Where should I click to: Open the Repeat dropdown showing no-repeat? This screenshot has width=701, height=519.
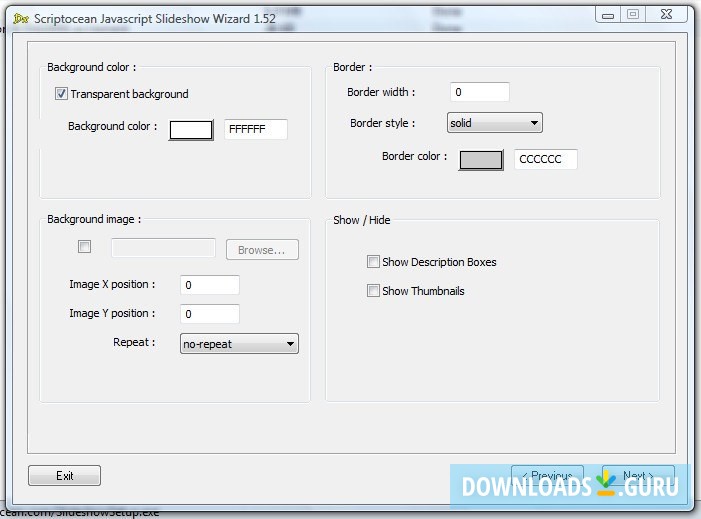pyautogui.click(x=239, y=344)
